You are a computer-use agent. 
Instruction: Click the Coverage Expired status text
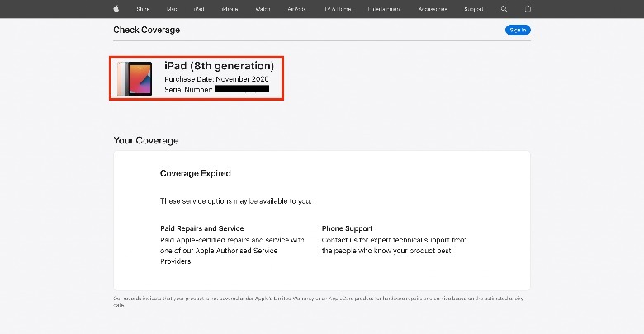tap(195, 174)
